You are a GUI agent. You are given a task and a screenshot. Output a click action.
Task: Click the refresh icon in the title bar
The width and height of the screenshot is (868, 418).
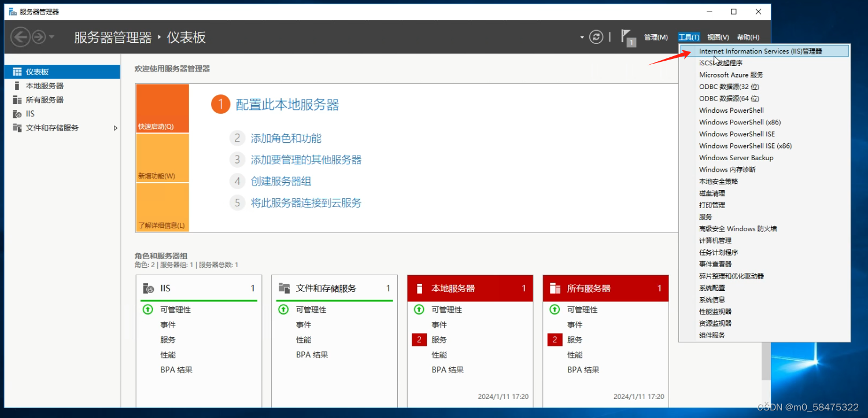(x=596, y=36)
